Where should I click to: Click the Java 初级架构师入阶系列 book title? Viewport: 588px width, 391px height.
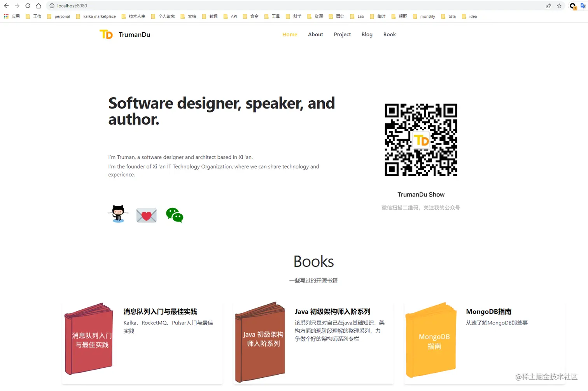(332, 312)
